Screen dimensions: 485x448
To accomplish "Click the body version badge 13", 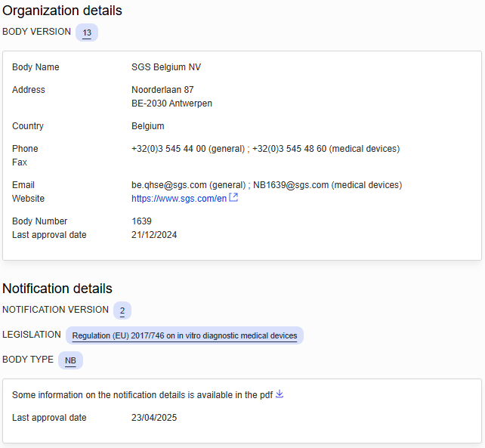I will coord(87,32).
